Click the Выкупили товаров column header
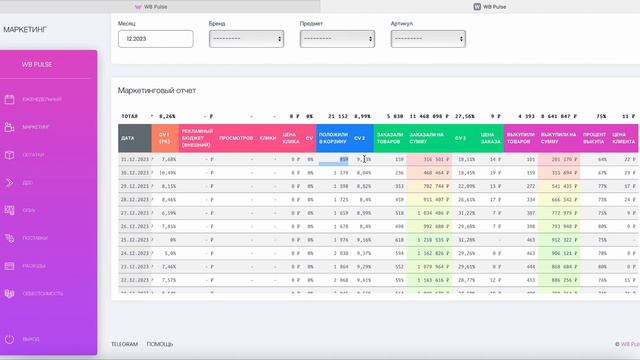640x360 pixels. (521, 138)
